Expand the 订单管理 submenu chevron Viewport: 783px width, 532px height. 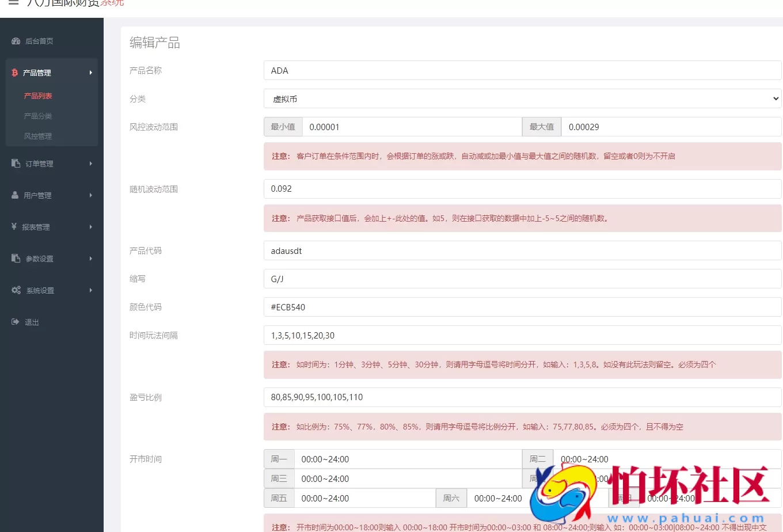(x=91, y=163)
